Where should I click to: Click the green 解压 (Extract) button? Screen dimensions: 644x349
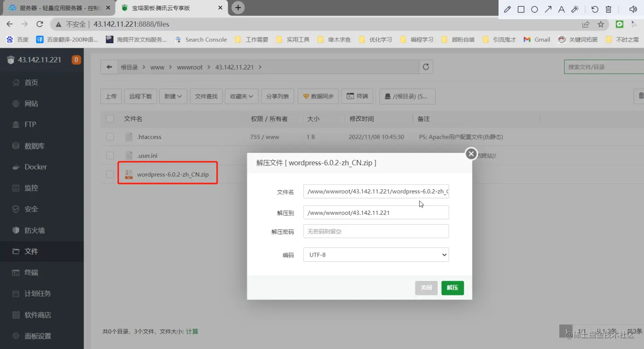(452, 288)
